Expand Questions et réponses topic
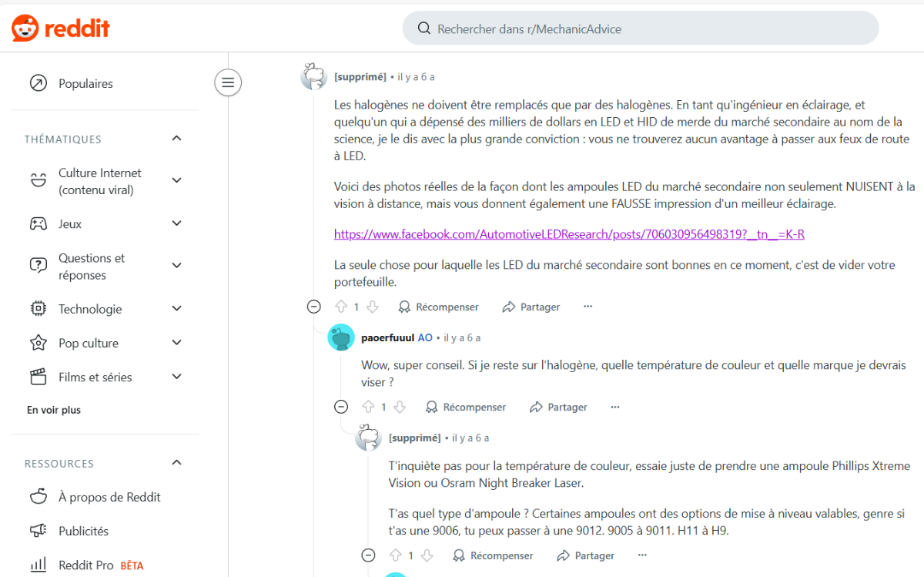Viewport: 924px width, 577px height. coord(176,266)
